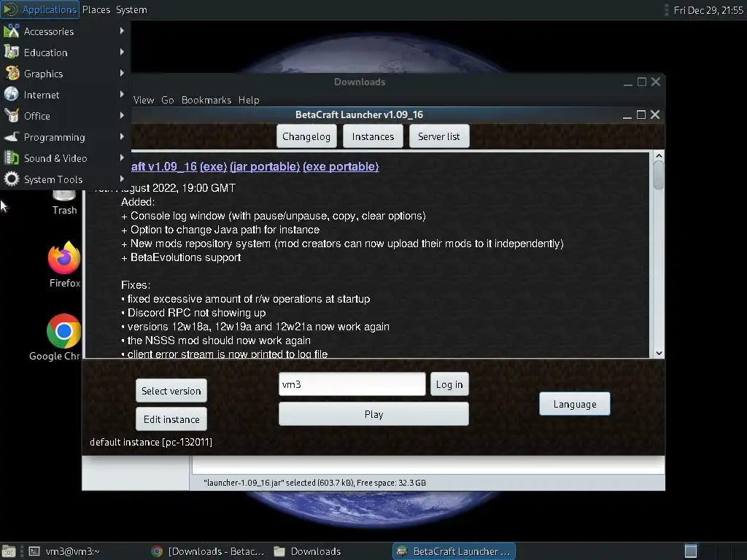Open the (exe portable) download link
Screen dimensions: 747x560
(x=341, y=167)
